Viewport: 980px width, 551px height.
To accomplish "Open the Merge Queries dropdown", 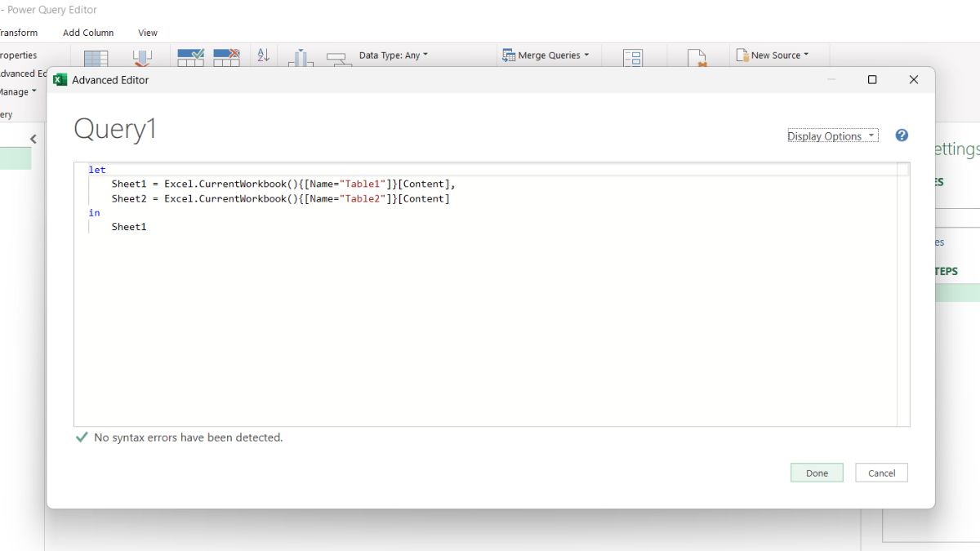I will (546, 56).
